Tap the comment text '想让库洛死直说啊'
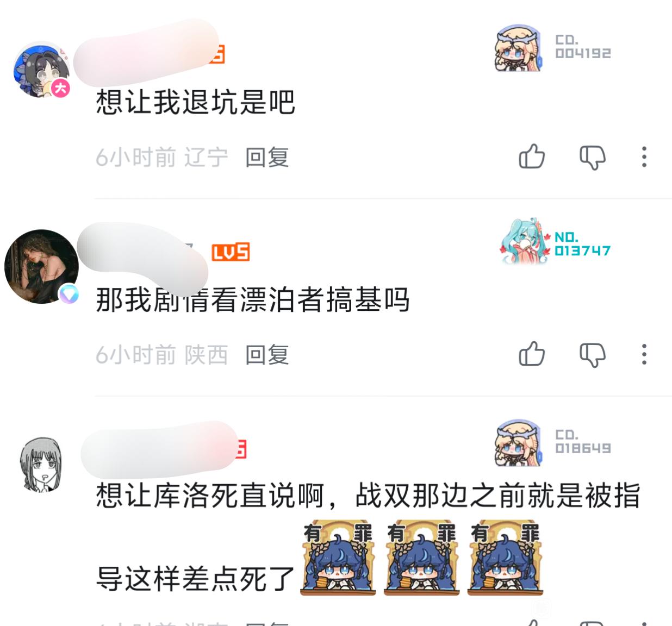 (x=210, y=496)
